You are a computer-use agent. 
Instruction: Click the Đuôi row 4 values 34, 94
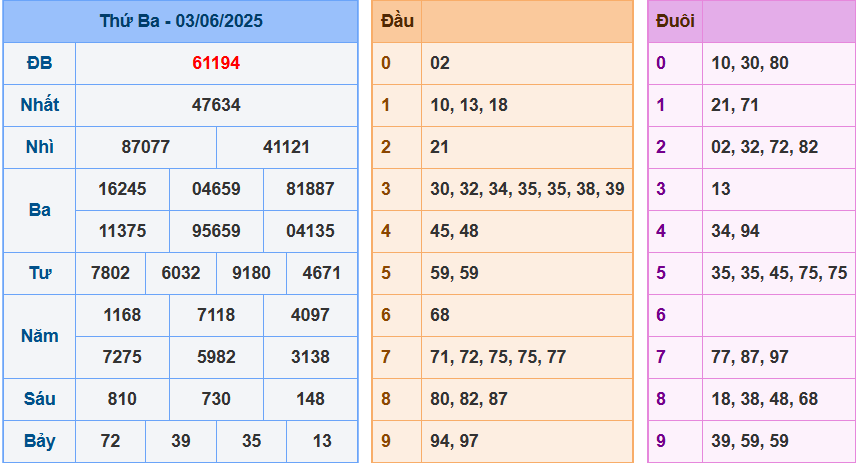coord(735,231)
